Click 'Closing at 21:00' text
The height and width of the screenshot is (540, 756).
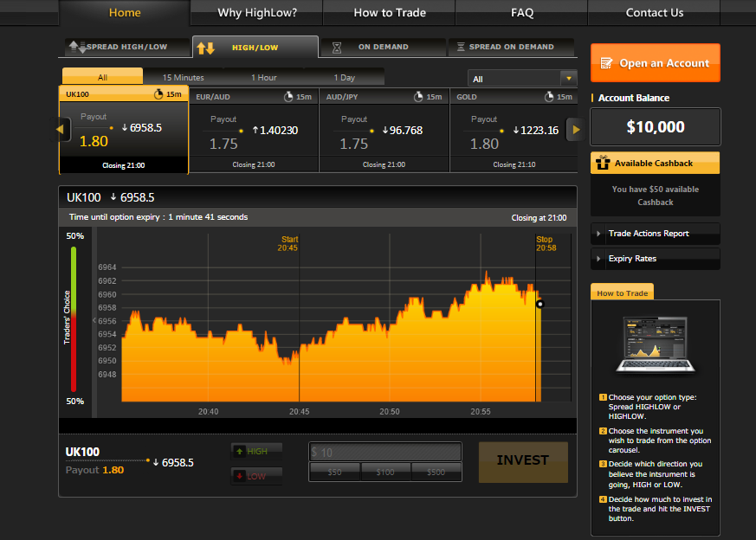click(539, 218)
